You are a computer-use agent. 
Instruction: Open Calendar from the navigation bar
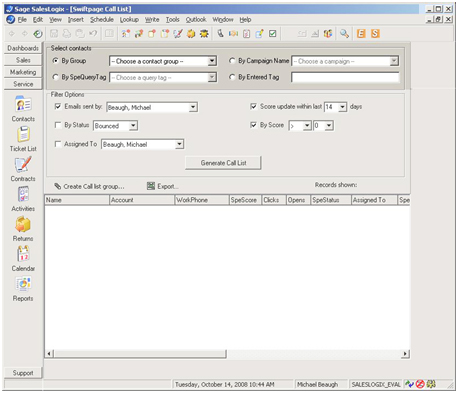pos(23,259)
